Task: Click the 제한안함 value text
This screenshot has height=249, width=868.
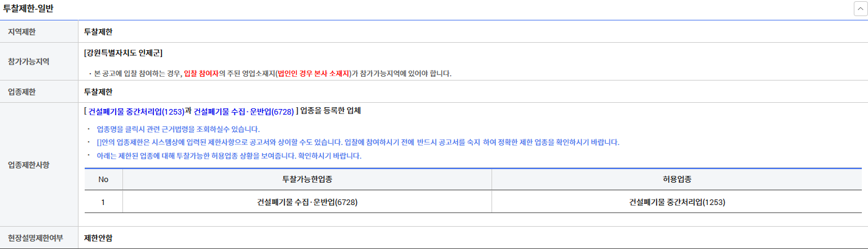Action: (x=98, y=238)
